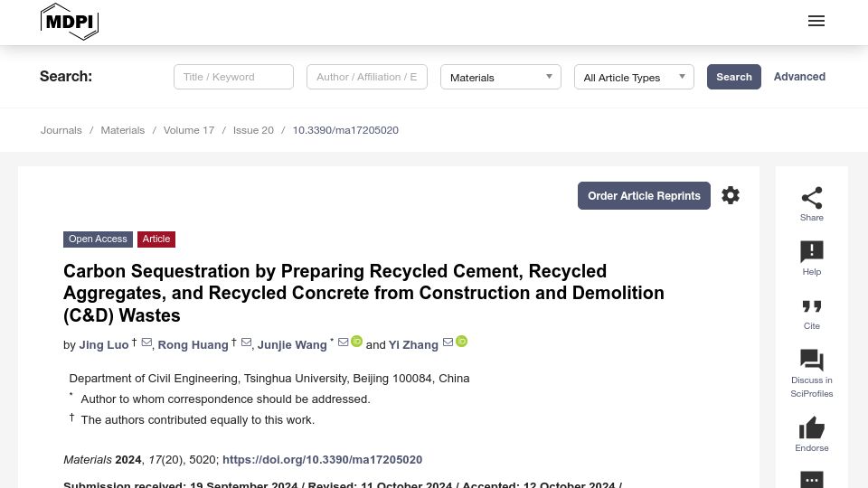Click 'The authors contributed equally' note
This screenshot has height=488, width=868.
[198, 420]
